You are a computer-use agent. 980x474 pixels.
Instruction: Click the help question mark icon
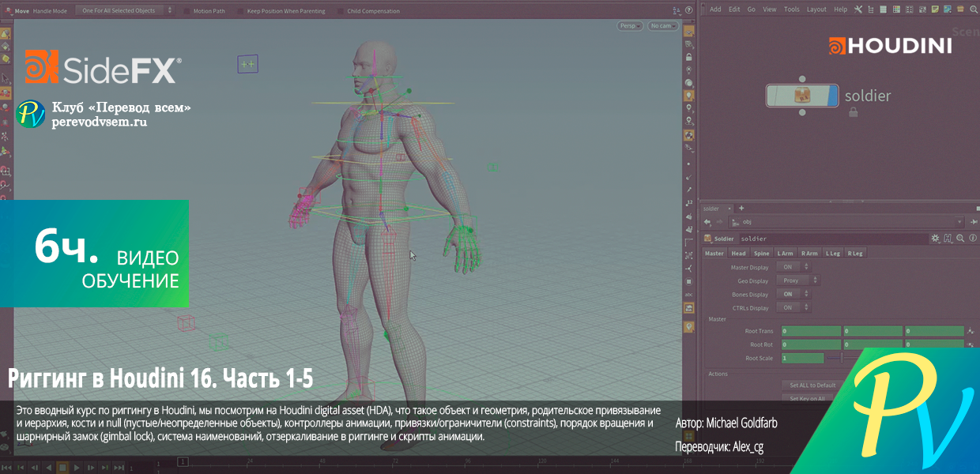click(689, 11)
